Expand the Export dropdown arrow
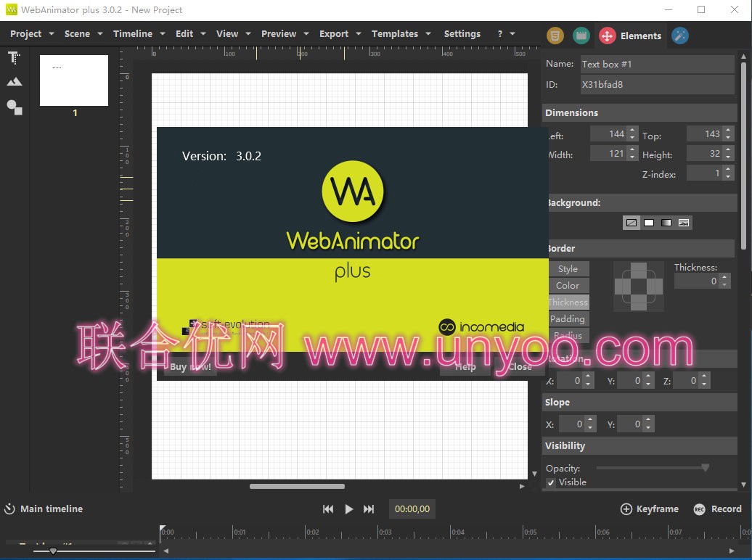Image resolution: width=752 pixels, height=560 pixels. point(359,34)
